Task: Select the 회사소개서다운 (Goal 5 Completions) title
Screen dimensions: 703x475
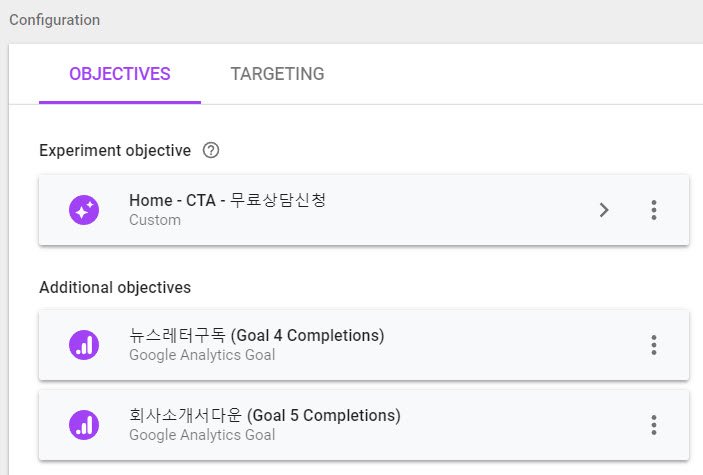Action: [264, 415]
